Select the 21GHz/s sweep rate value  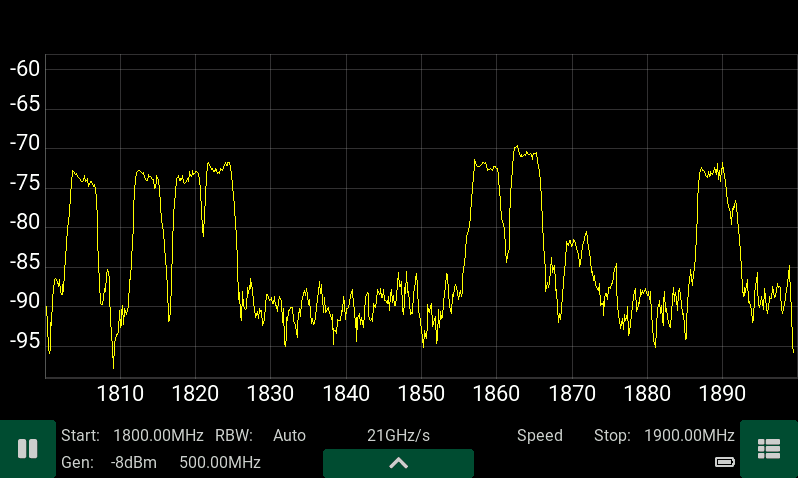[x=398, y=436]
